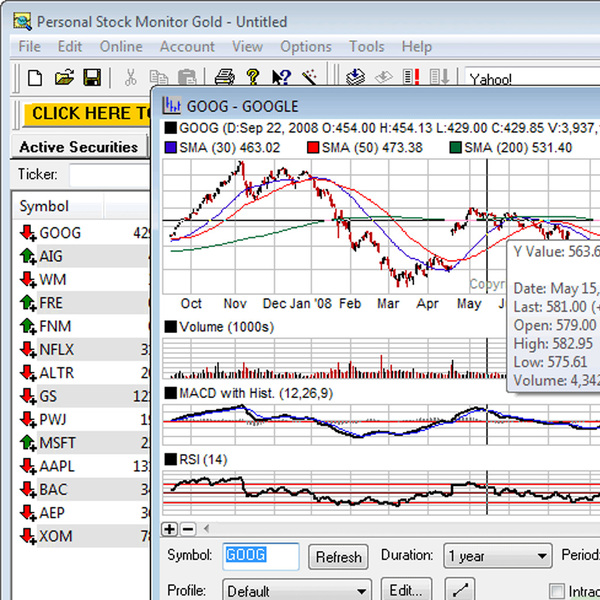Click the list with down-arrow icon
The width and height of the screenshot is (600, 600).
point(439,77)
